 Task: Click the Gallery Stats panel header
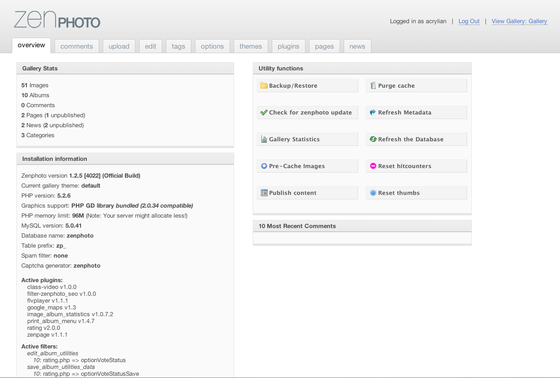(125, 68)
